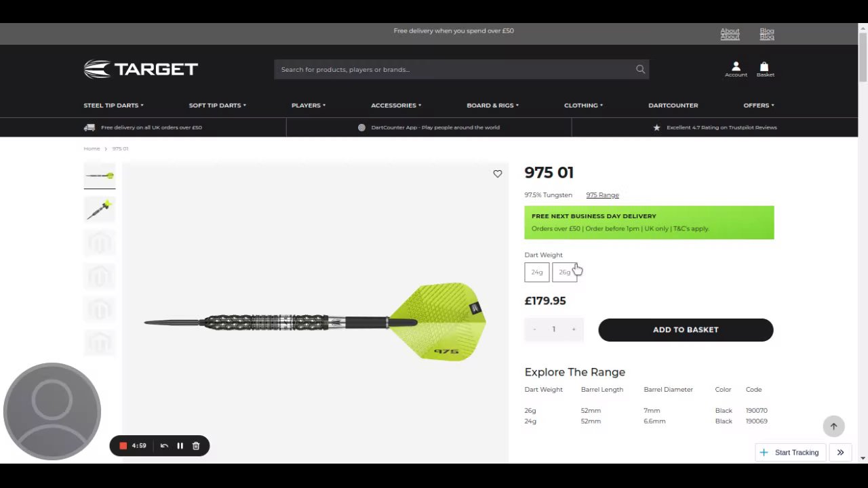Stop the recording with the red square
The width and height of the screenshot is (868, 488).
(123, 446)
